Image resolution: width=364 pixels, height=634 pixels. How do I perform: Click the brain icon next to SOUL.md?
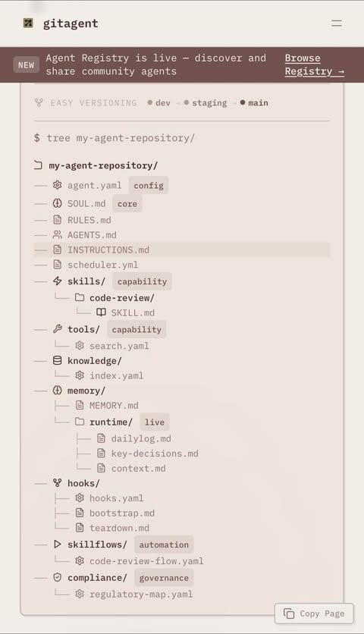(58, 203)
